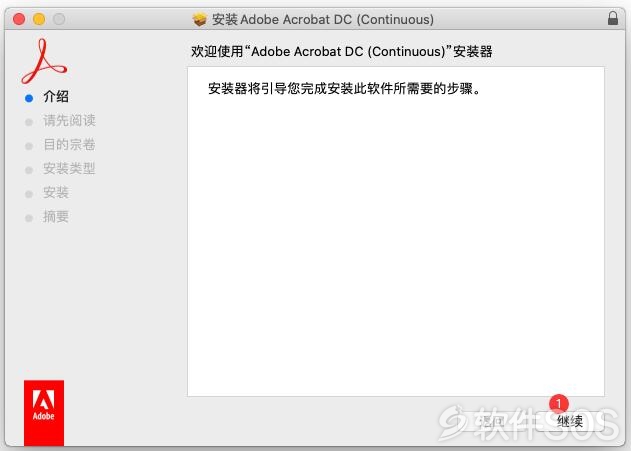Viewport: 631px width, 451px height.
Task: Close the installer with the red window button
Action: pos(19,19)
